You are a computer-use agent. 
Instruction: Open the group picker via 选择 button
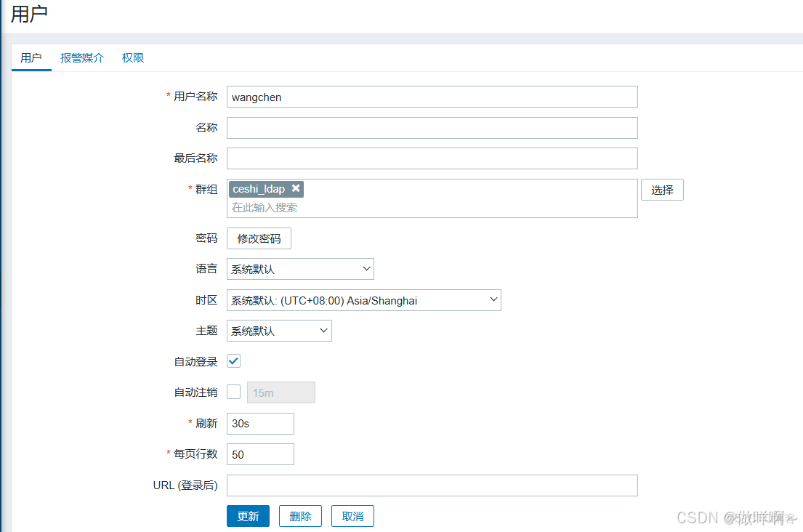tap(661, 189)
